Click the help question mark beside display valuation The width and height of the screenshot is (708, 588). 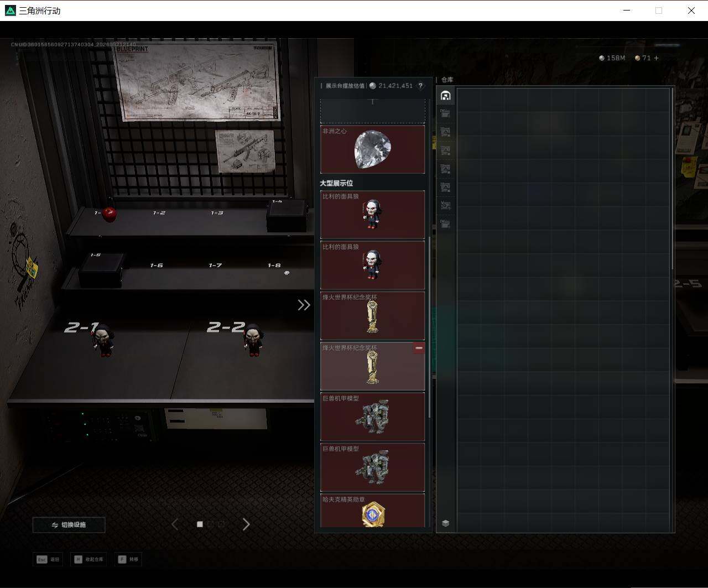tap(420, 86)
